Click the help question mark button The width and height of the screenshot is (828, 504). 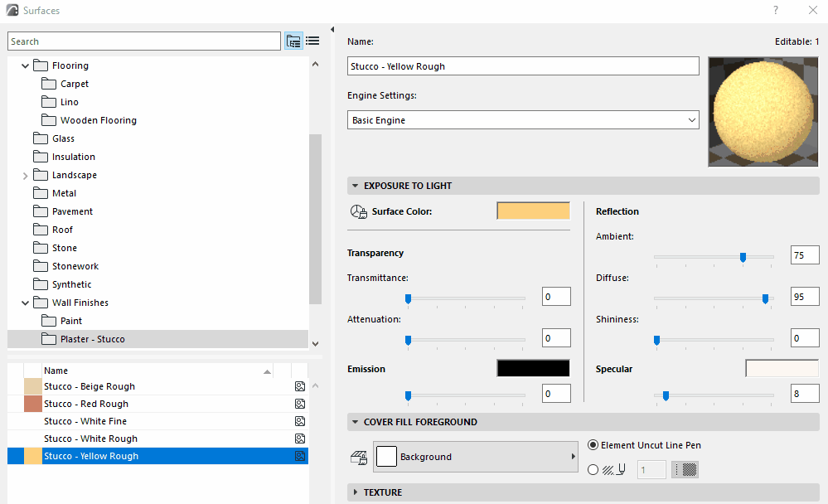[x=776, y=10]
